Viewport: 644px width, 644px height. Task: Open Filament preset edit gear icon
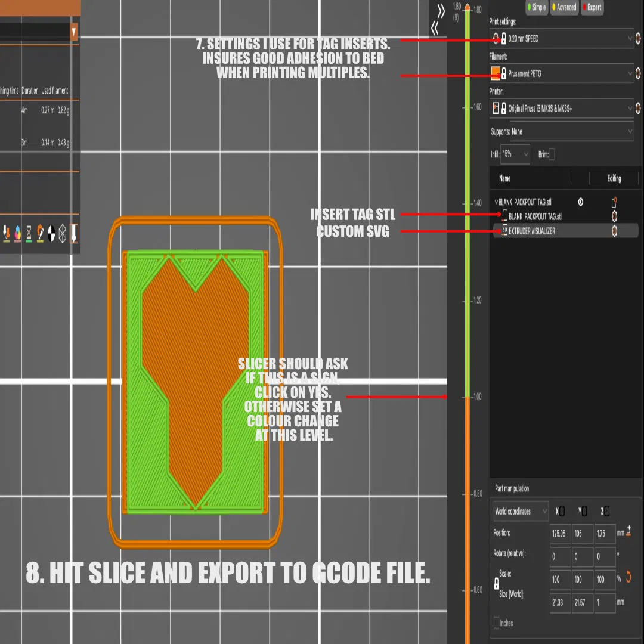[638, 73]
